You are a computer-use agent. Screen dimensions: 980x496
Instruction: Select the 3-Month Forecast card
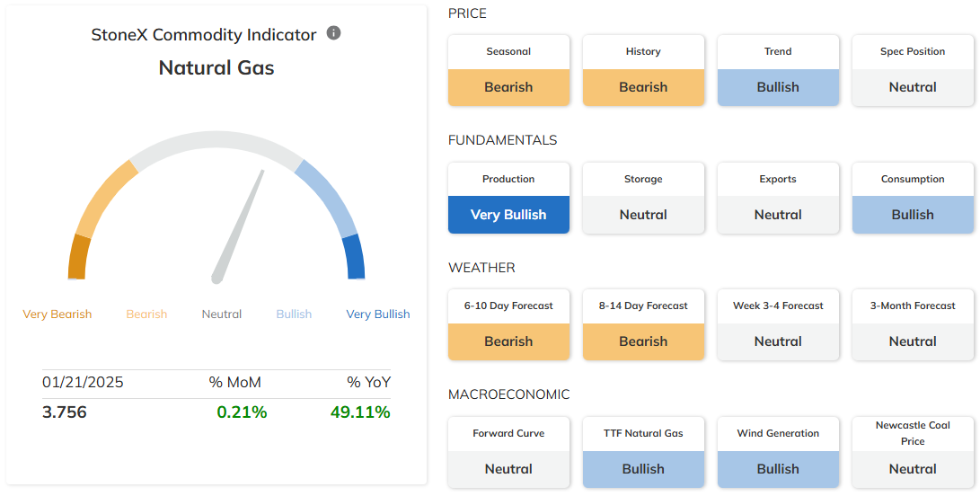tap(913, 324)
